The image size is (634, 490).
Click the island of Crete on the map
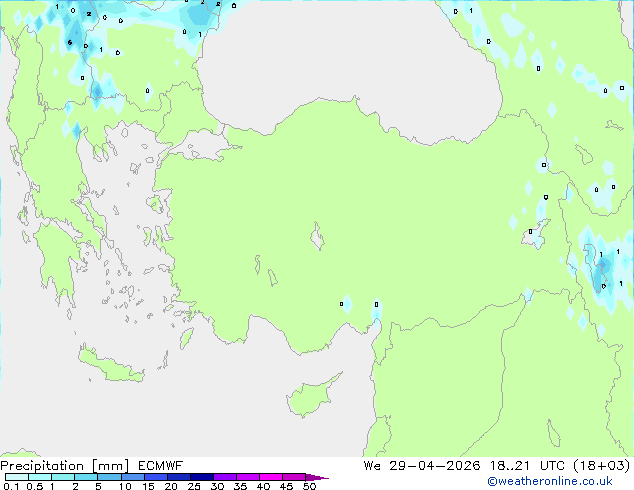[110, 366]
